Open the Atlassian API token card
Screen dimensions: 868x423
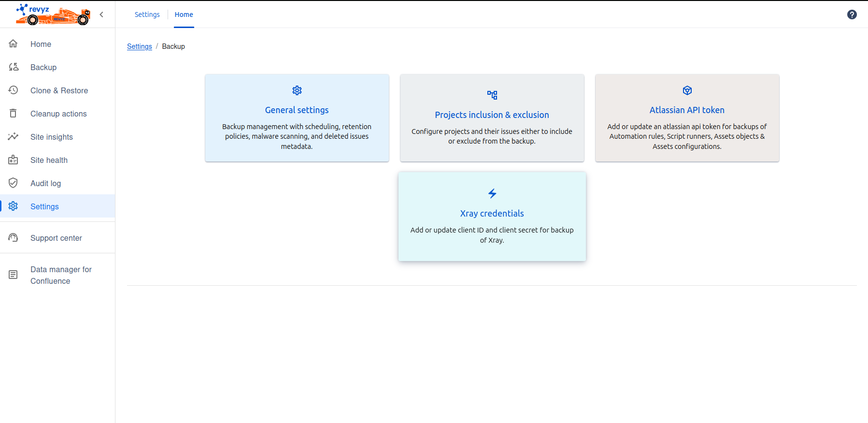click(x=687, y=118)
